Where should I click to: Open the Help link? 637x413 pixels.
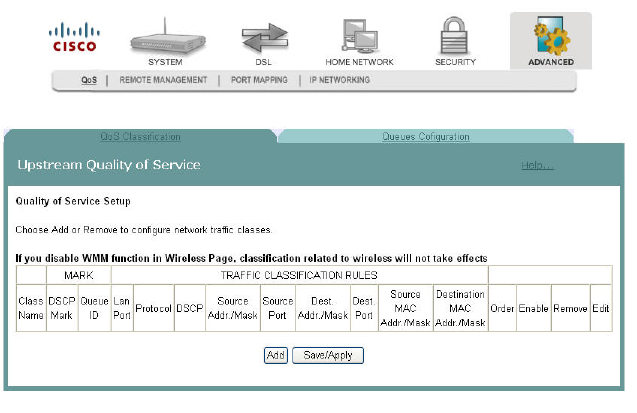click(x=537, y=165)
